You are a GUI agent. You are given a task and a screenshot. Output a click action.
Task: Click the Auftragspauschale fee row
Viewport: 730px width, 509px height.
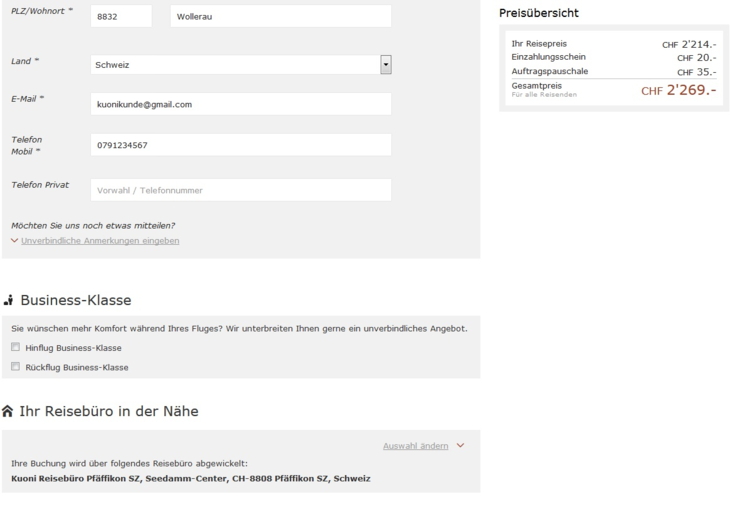point(612,71)
